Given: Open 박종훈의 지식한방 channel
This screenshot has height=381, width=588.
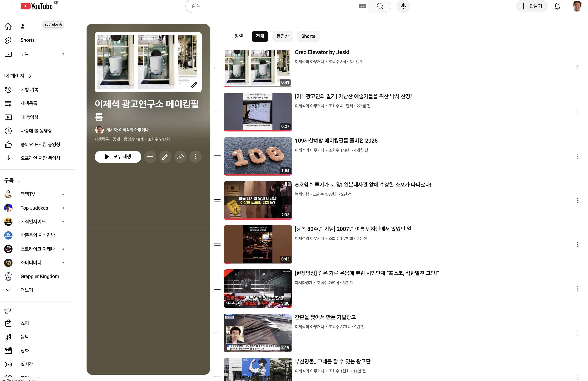Looking at the screenshot, I should point(37,235).
